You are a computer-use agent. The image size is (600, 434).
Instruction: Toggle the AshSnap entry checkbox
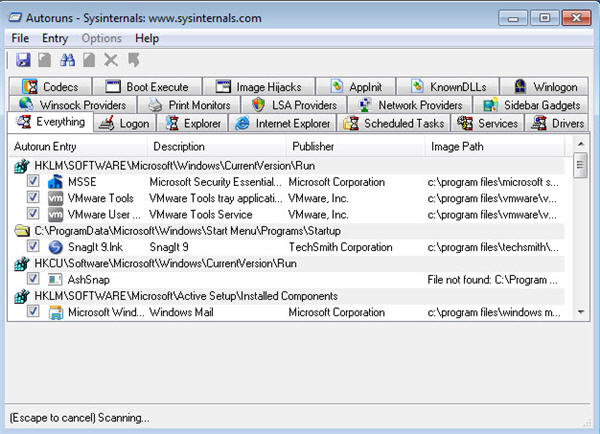(x=33, y=280)
